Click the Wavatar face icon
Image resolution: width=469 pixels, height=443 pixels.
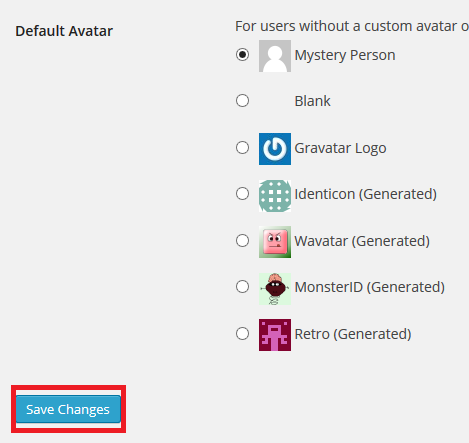tap(275, 242)
